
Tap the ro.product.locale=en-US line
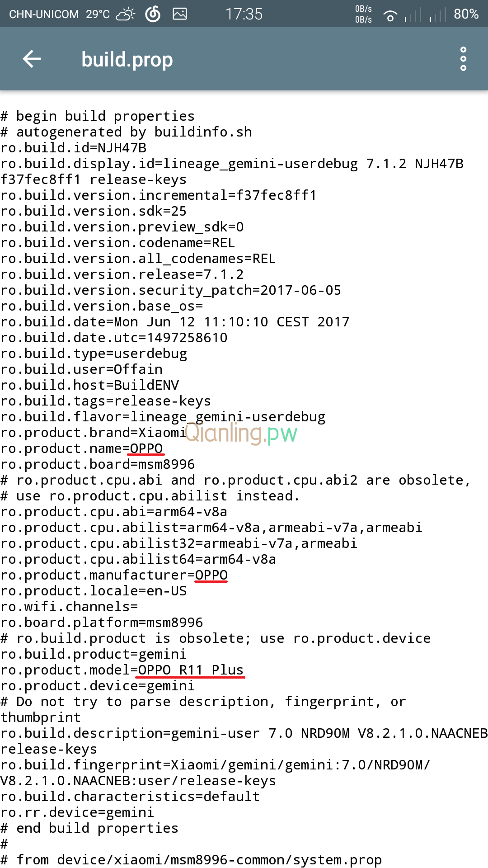tap(94, 591)
